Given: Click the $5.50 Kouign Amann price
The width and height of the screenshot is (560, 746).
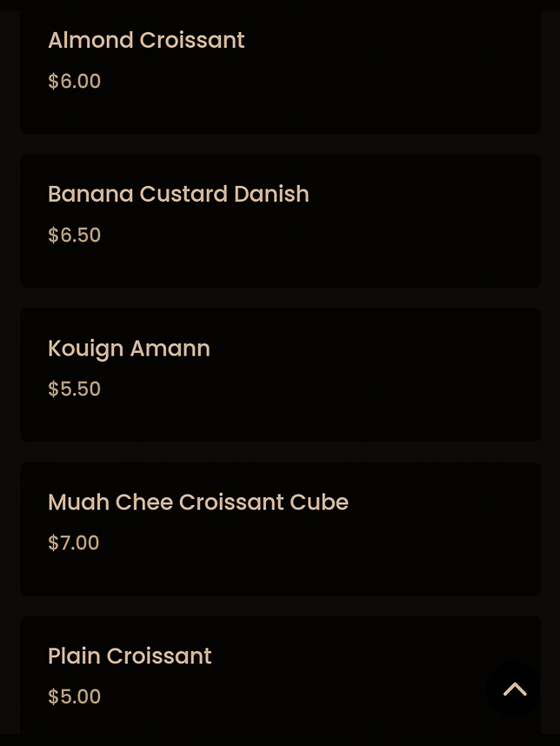Looking at the screenshot, I should 74,389.
